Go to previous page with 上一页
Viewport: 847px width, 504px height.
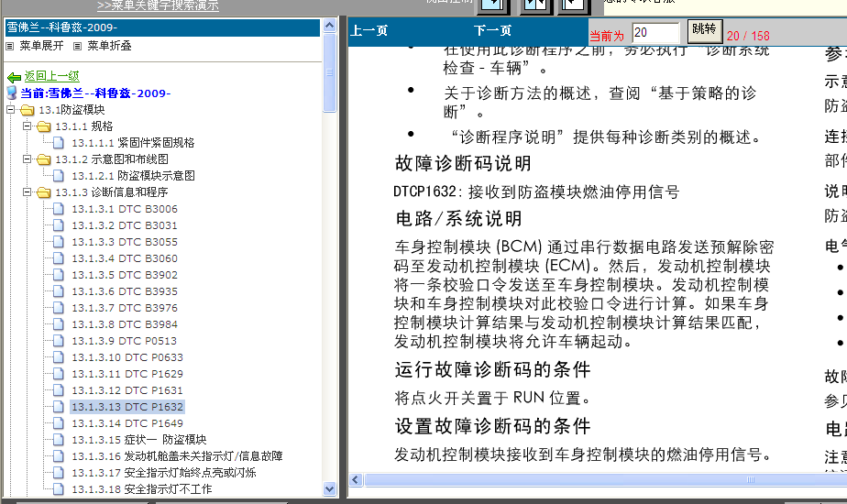point(369,31)
